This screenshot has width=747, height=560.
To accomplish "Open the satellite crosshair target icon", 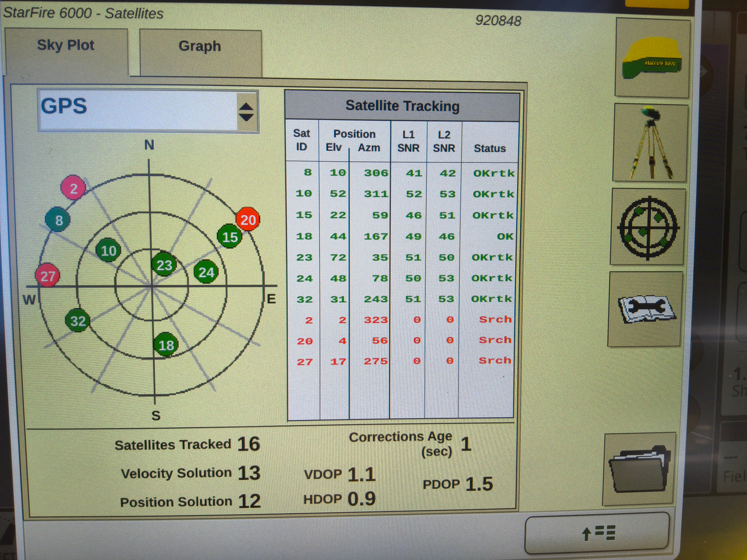I will [648, 227].
